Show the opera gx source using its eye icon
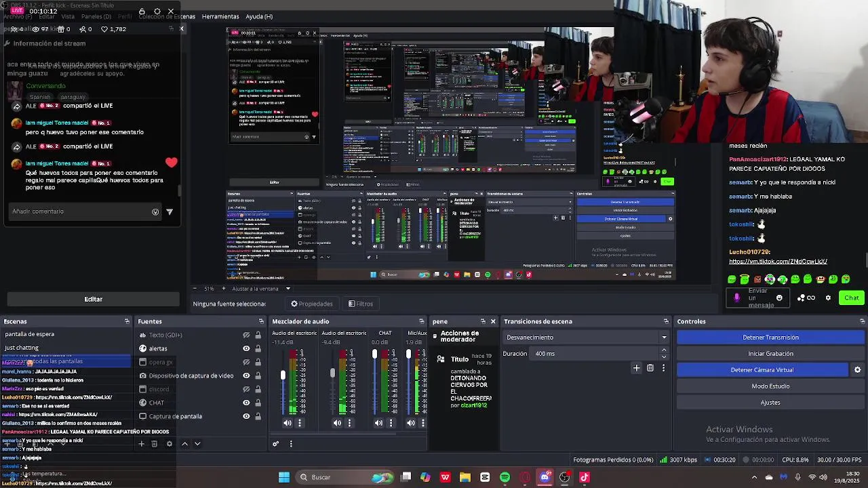 [246, 362]
